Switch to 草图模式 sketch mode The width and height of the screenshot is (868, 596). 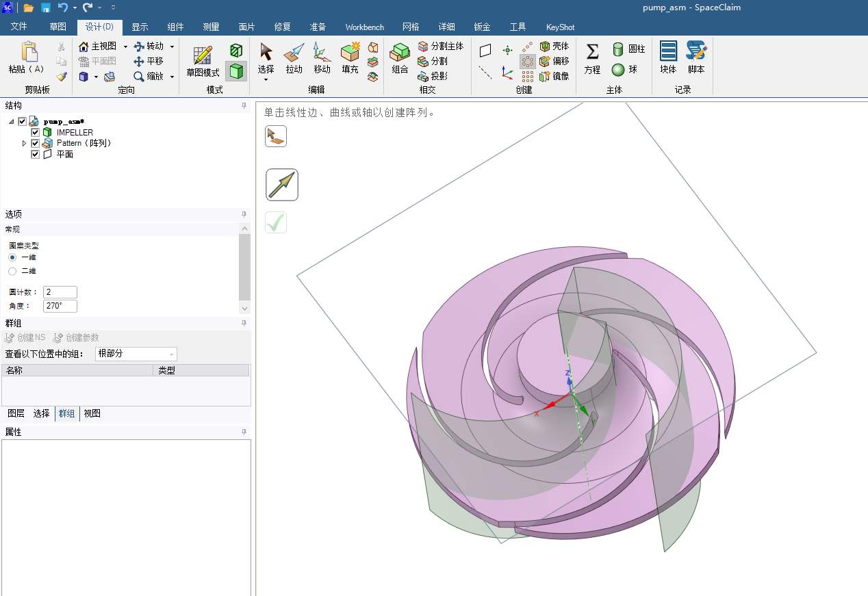(203, 61)
